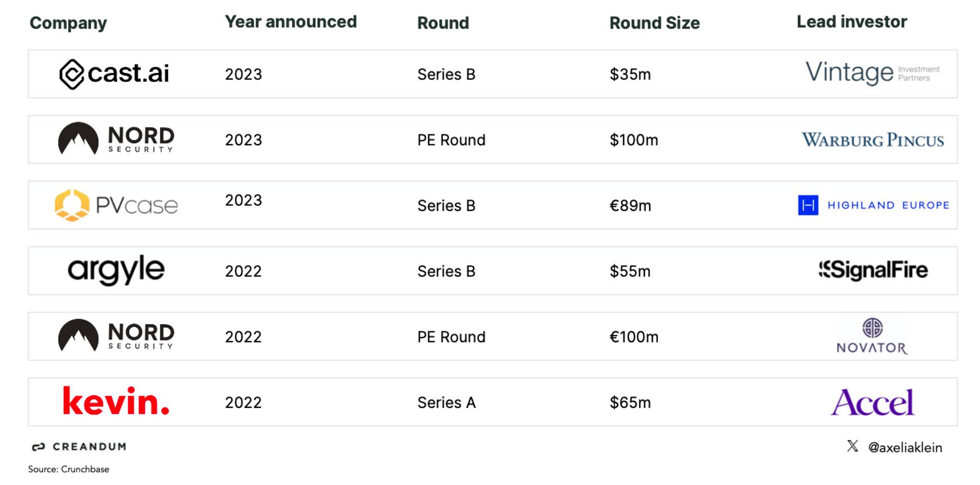Click the PVcase company logo

click(116, 205)
